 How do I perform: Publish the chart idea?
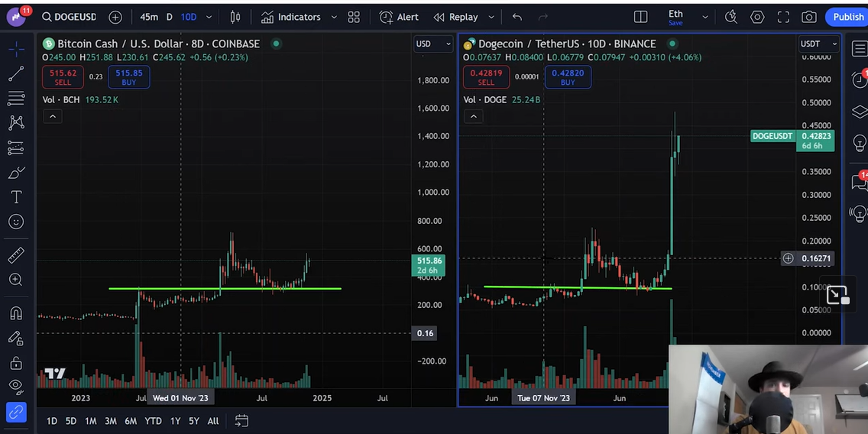point(847,17)
